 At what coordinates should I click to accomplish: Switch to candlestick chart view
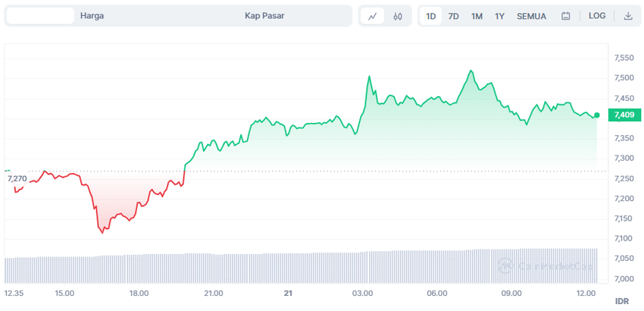click(x=398, y=16)
